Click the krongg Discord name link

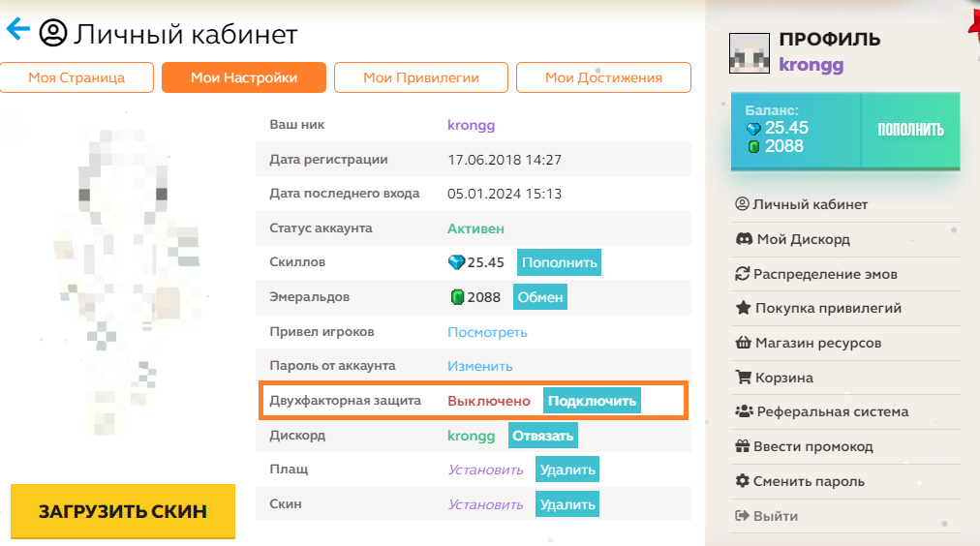coord(472,436)
